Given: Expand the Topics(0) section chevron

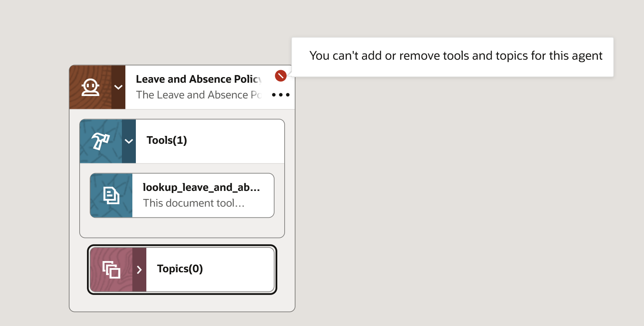Looking at the screenshot, I should (139, 269).
